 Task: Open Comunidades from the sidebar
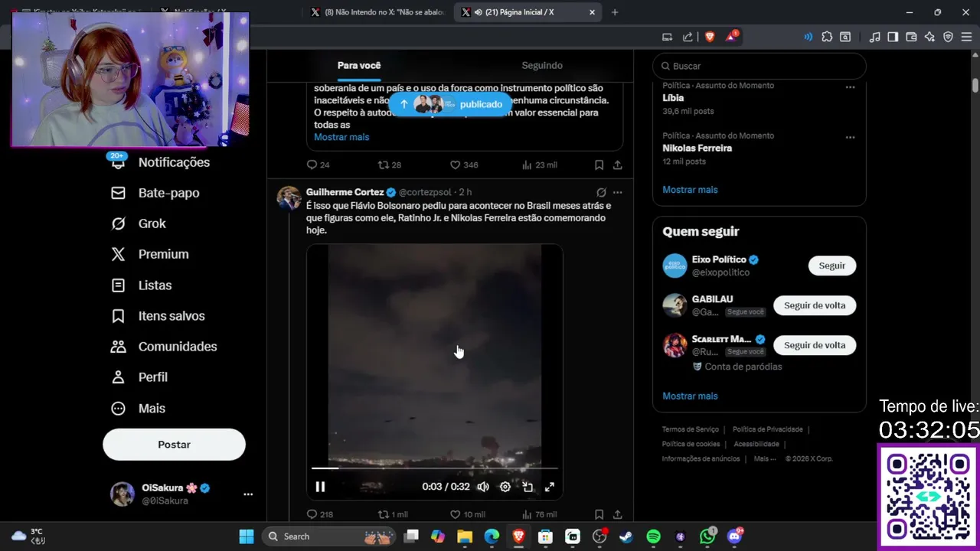(x=164, y=347)
